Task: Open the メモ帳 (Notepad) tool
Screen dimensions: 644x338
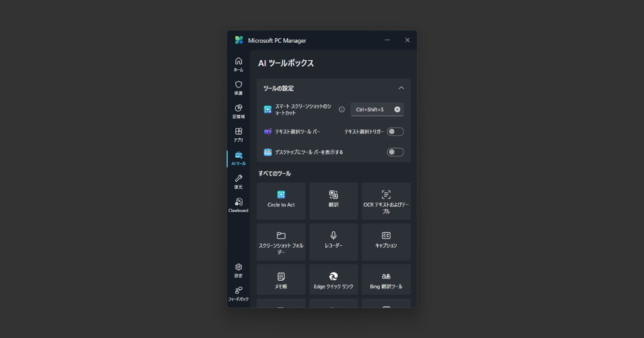Action: [x=281, y=280]
